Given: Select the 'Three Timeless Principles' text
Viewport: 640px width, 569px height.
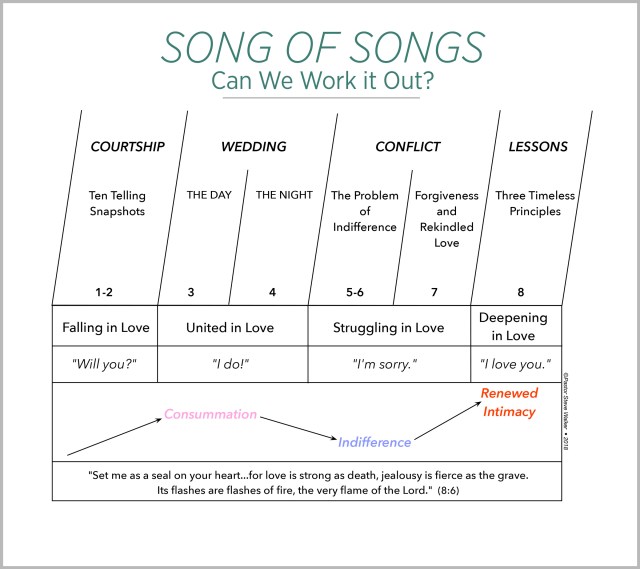Looking at the screenshot, I should coord(535,203).
